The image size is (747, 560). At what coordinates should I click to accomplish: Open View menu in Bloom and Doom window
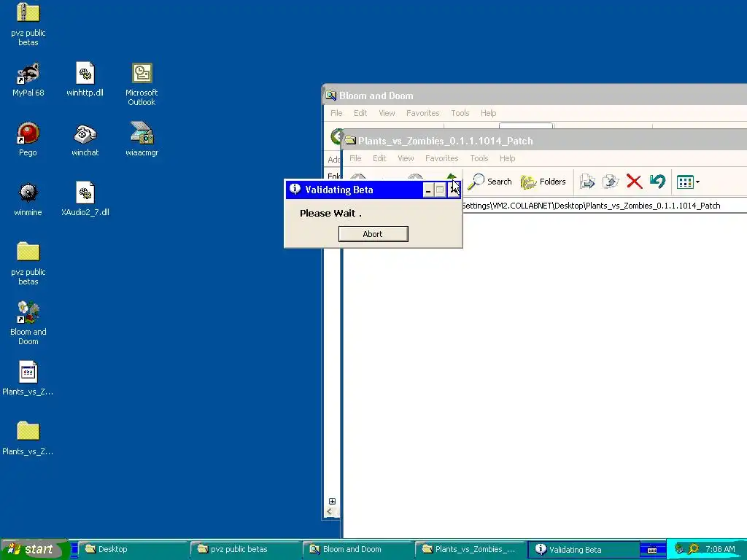coord(387,113)
